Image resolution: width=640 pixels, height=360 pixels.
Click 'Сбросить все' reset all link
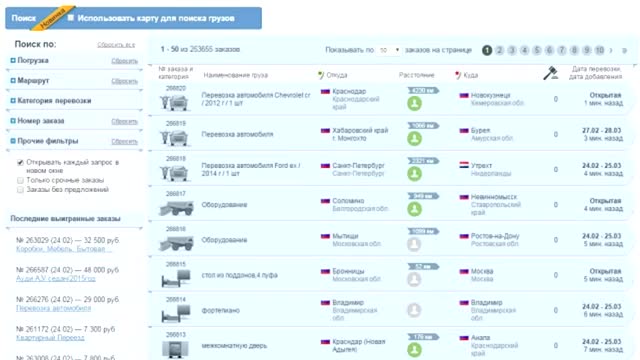coord(116,44)
